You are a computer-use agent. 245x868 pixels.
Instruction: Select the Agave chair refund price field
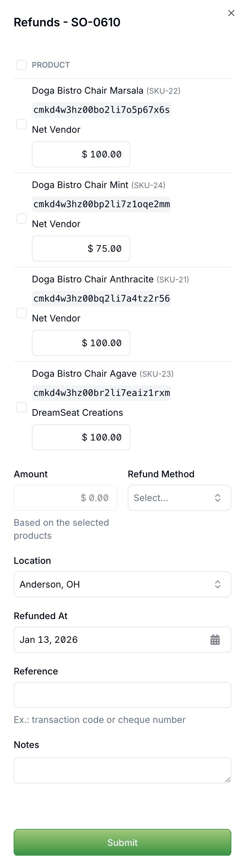click(81, 437)
